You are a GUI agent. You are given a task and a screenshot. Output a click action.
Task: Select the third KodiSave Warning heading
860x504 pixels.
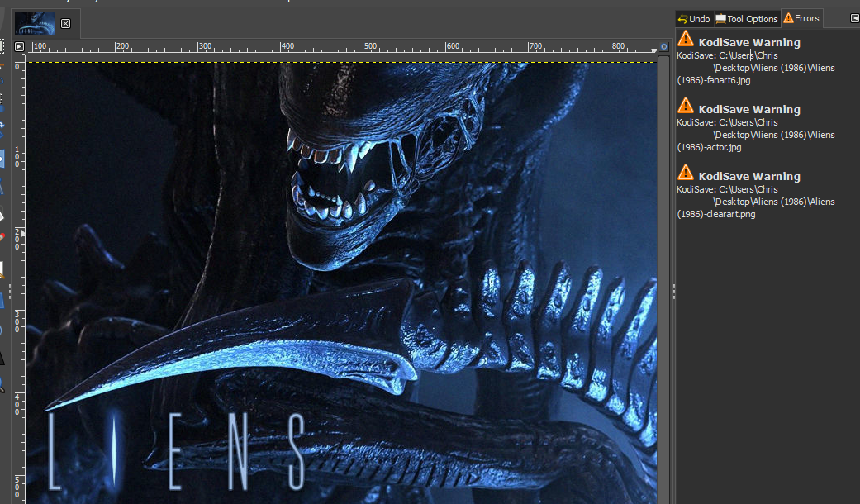point(749,177)
